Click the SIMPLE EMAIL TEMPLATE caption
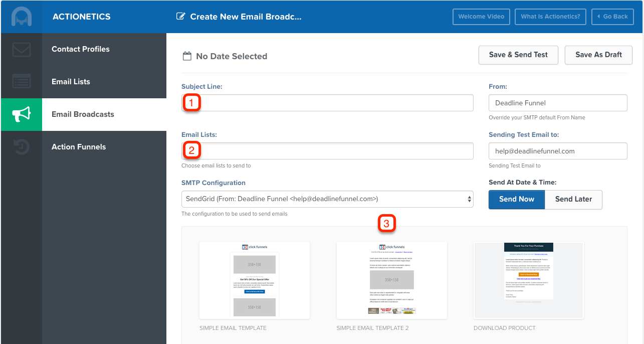Image resolution: width=644 pixels, height=344 pixels. (x=233, y=328)
